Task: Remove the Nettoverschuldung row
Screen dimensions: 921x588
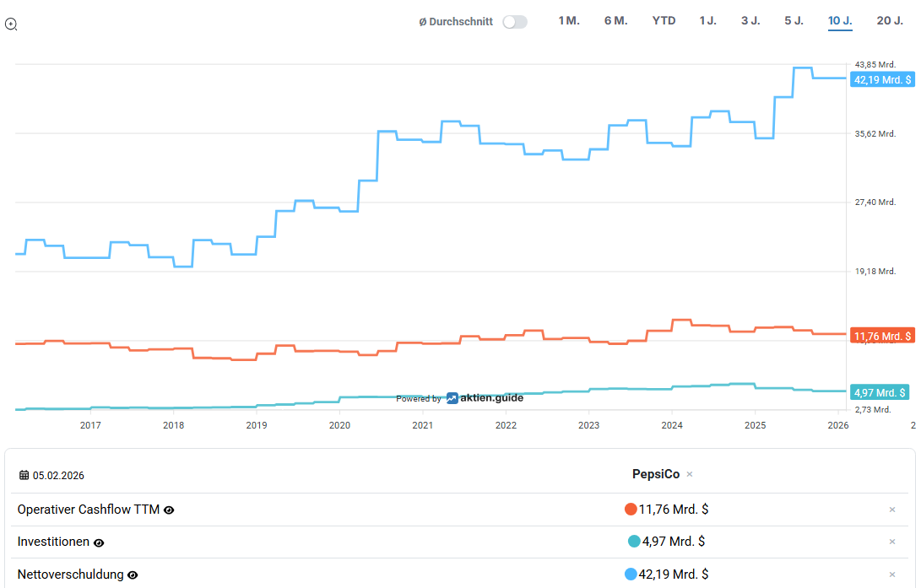Action: tap(892, 575)
